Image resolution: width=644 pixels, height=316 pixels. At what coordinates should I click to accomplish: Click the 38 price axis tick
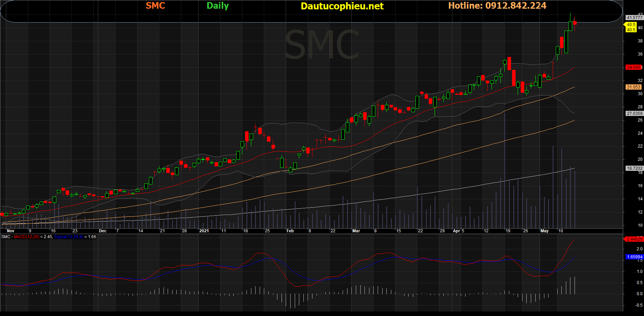640,41
